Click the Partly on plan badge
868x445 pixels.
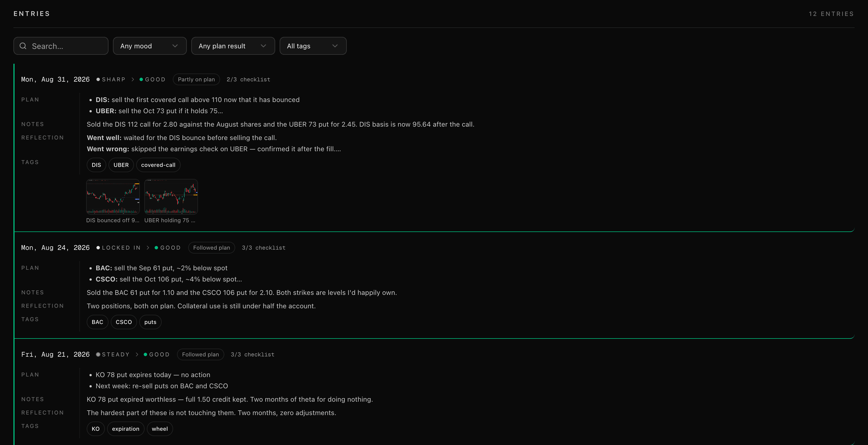pyautogui.click(x=196, y=79)
